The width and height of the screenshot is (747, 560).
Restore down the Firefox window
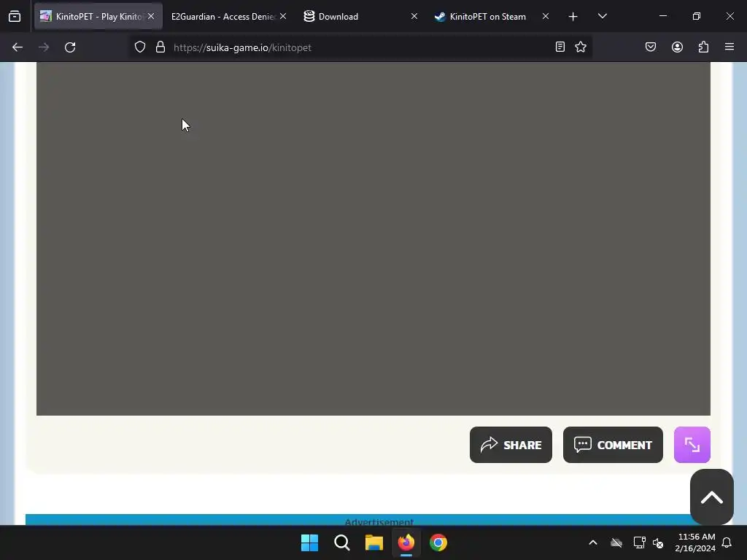tap(697, 16)
